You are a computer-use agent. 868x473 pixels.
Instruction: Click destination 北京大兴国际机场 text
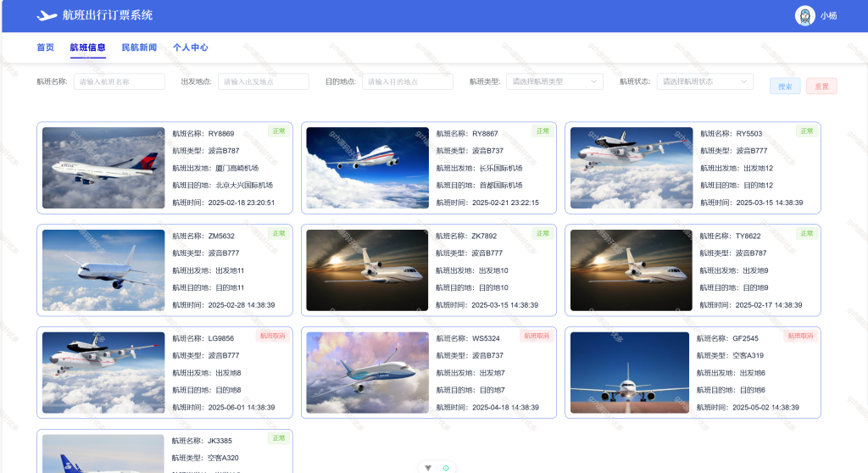pos(244,186)
